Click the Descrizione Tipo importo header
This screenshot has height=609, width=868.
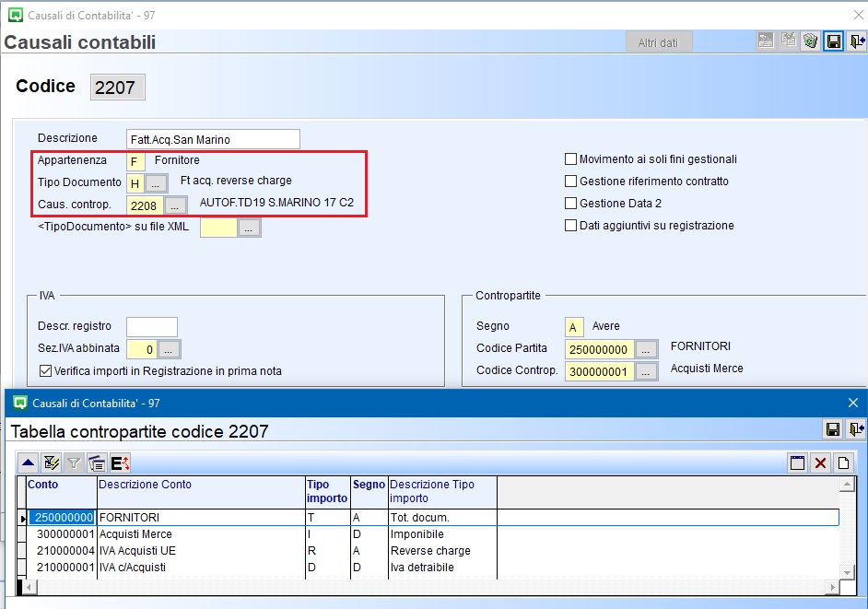(442, 492)
